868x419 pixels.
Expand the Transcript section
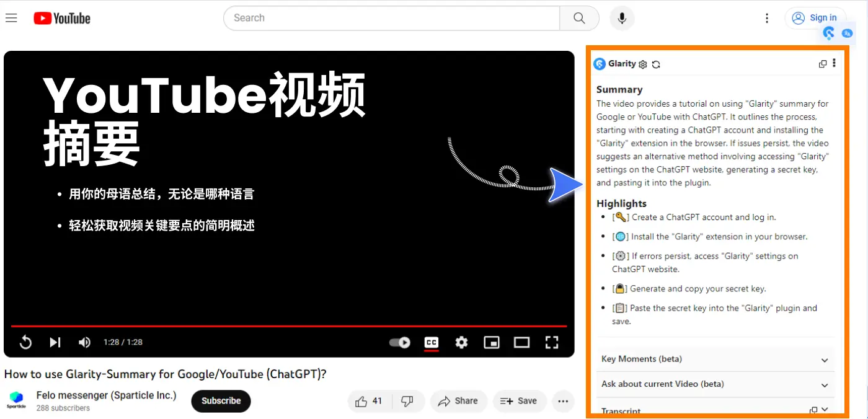click(x=825, y=409)
